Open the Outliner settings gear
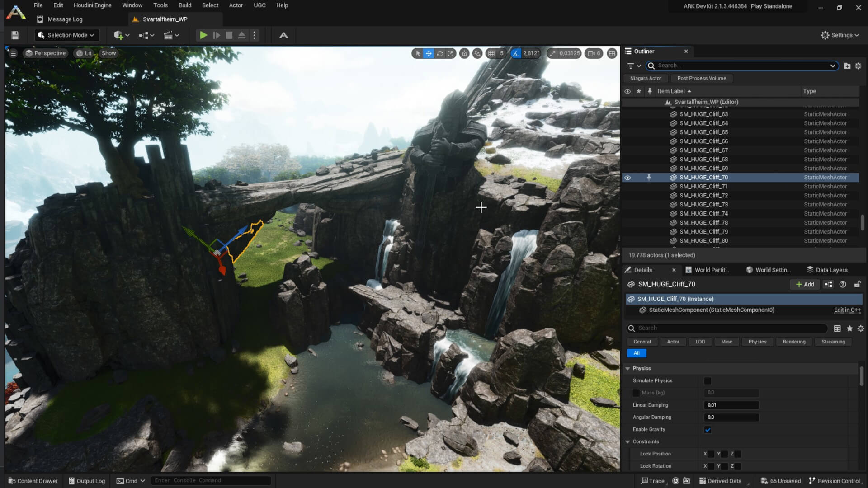 pos(858,66)
